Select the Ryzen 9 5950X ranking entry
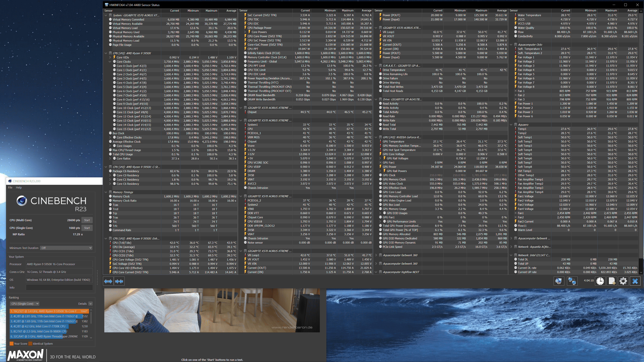Viewport: 644px width, 362px height. (49, 311)
